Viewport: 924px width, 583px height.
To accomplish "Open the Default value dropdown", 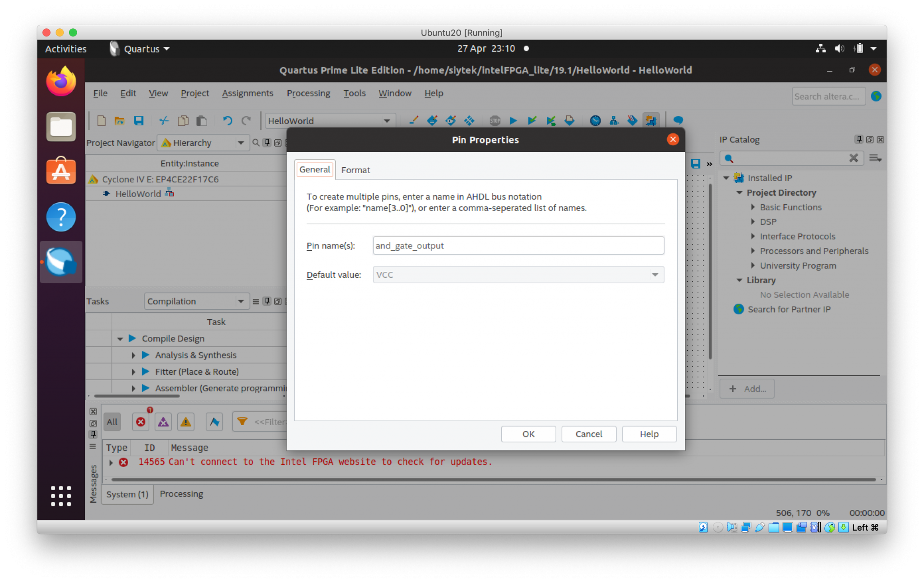I will coord(654,275).
